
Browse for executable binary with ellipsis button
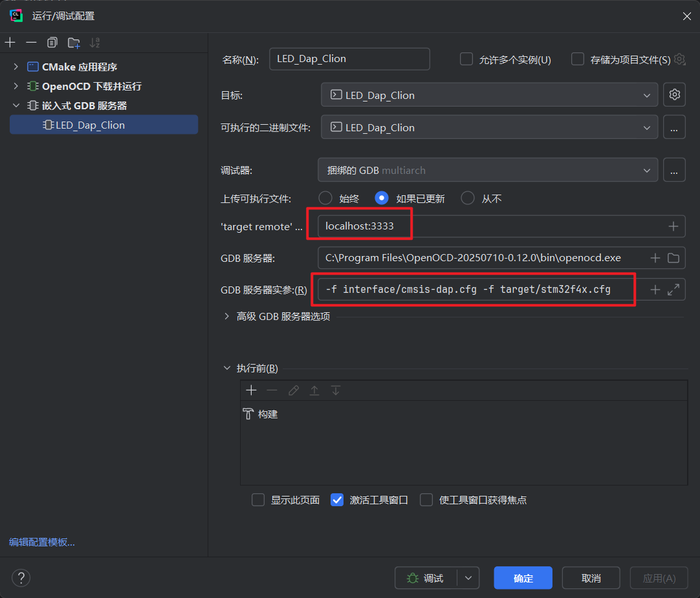[x=674, y=127]
